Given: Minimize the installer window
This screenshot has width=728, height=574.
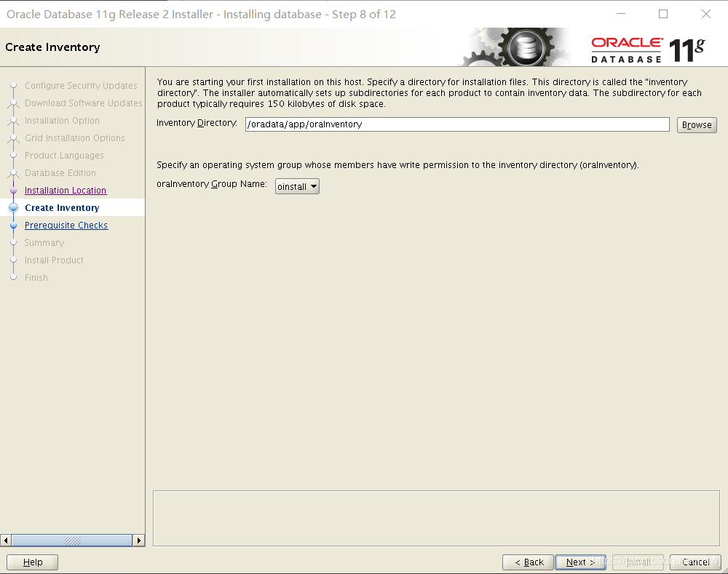Looking at the screenshot, I should (621, 14).
